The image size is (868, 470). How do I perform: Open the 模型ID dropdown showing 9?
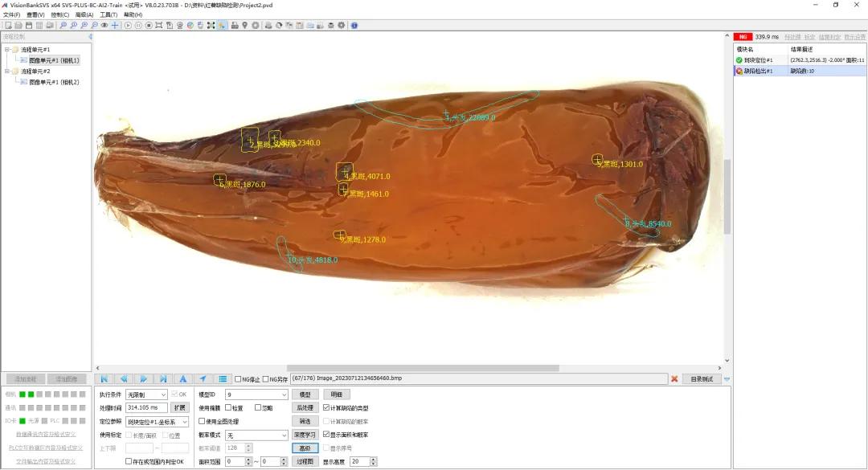point(257,394)
